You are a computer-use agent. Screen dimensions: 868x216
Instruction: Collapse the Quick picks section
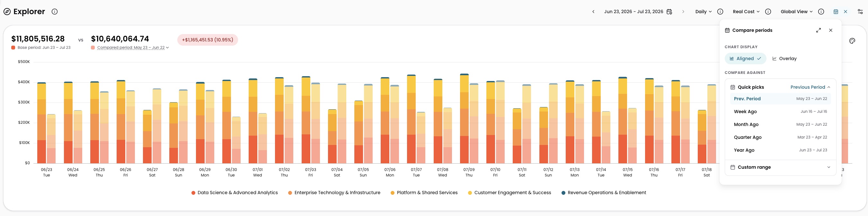coord(828,87)
